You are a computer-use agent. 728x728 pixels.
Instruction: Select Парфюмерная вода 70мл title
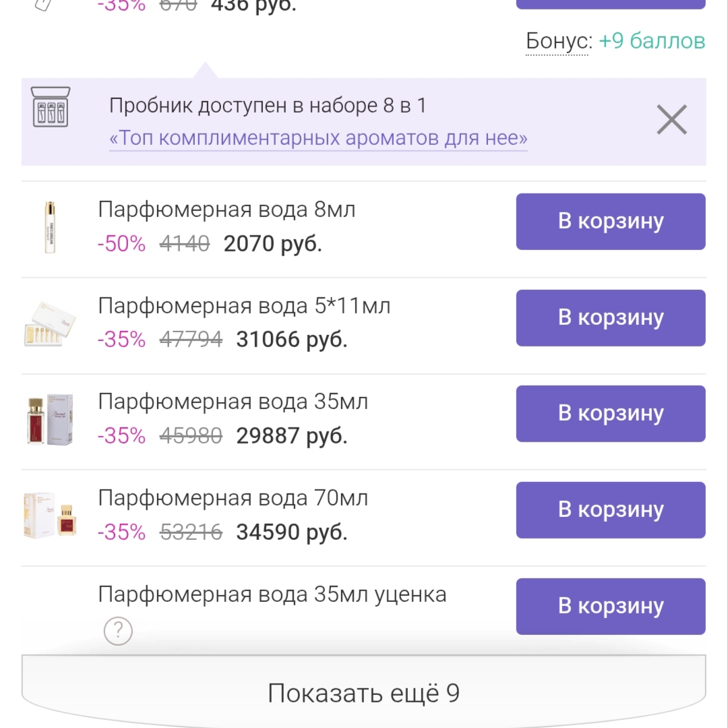click(x=233, y=498)
